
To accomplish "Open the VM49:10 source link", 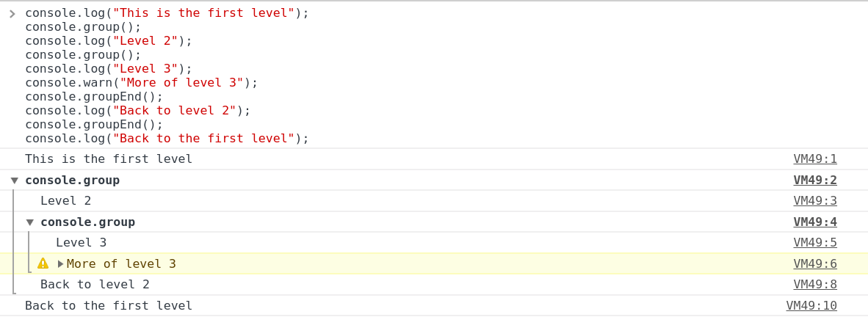I will tap(811, 306).
